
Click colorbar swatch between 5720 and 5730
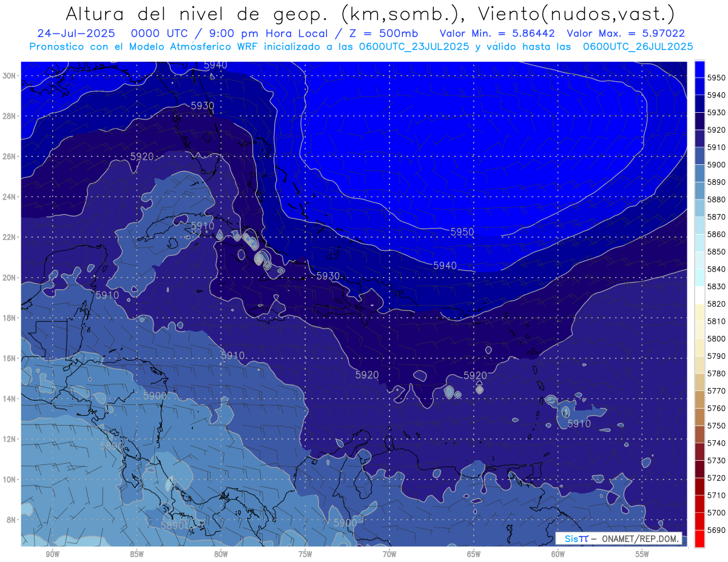[x=699, y=469]
